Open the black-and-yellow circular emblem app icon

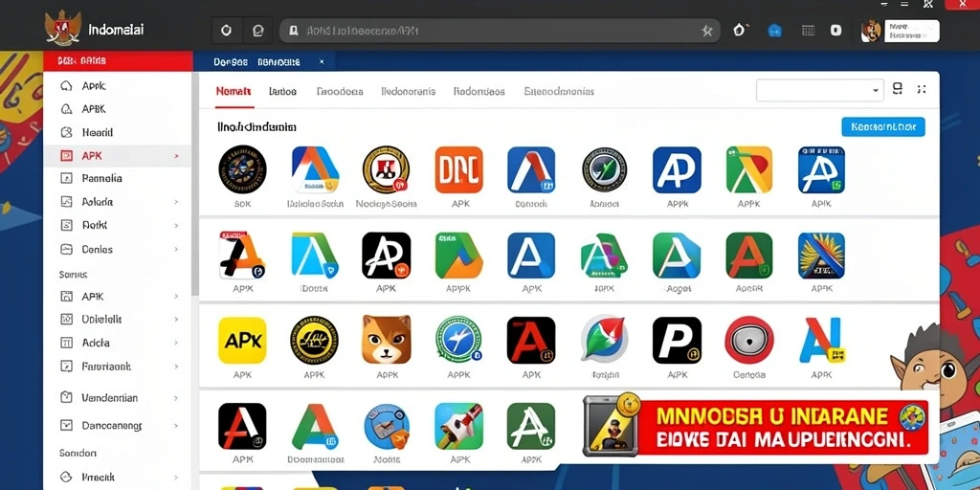tap(314, 340)
